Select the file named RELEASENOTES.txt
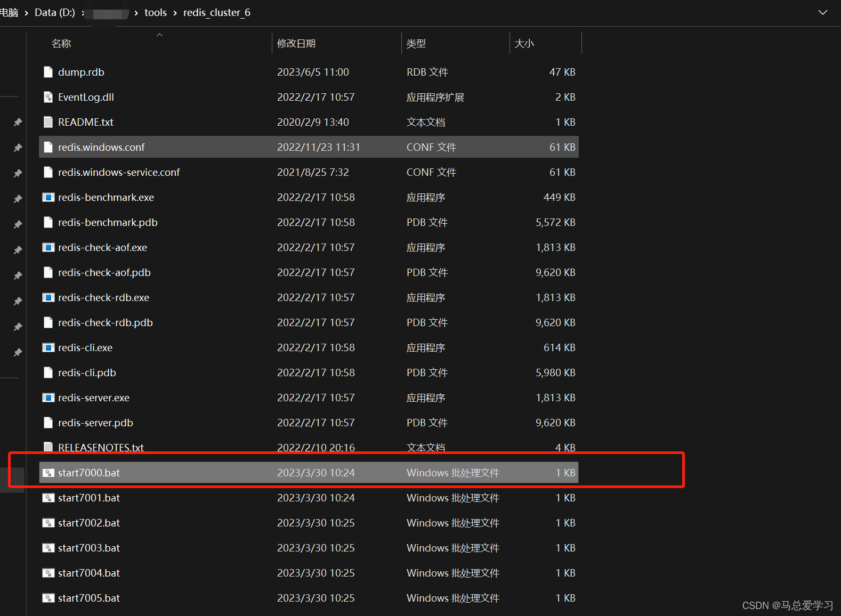Viewport: 841px width, 616px height. coord(101,448)
